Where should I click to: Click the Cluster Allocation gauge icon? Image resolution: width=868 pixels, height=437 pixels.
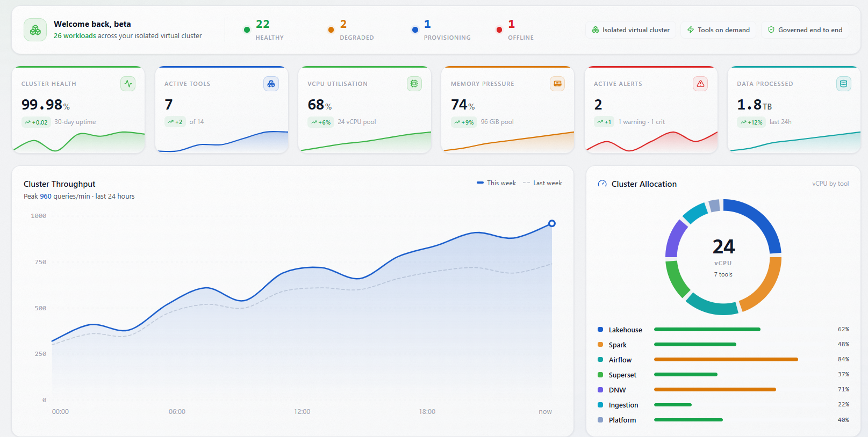click(x=602, y=184)
